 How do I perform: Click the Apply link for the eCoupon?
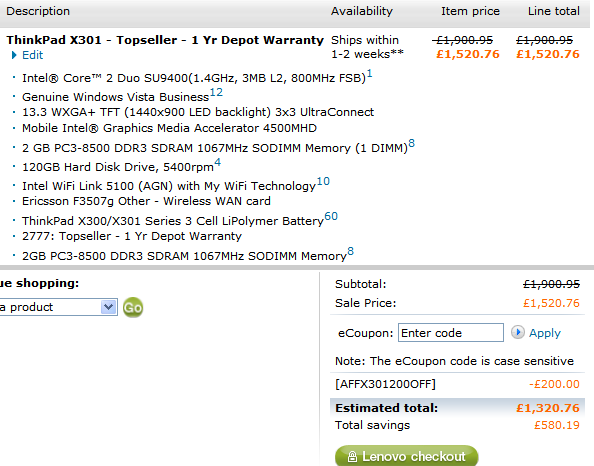(544, 333)
